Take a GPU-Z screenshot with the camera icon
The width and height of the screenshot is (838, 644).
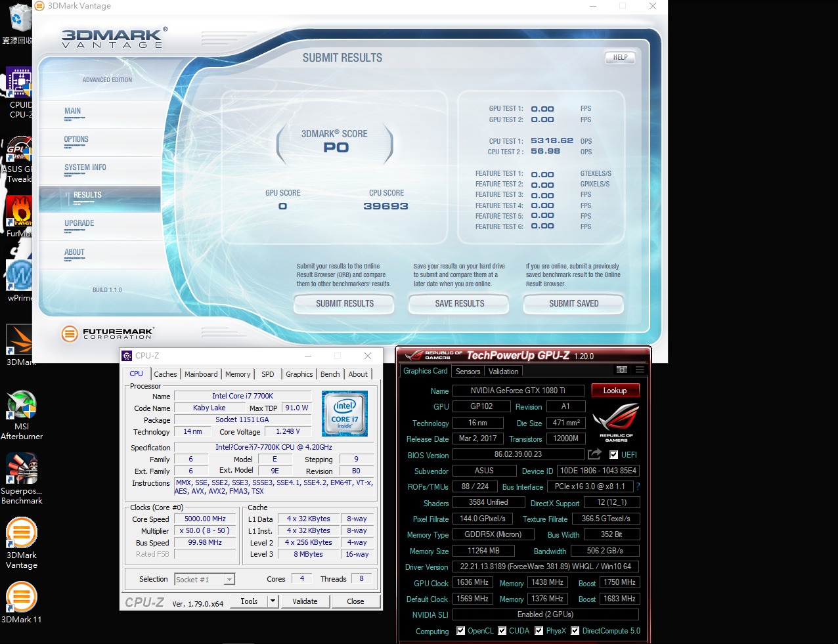point(622,370)
